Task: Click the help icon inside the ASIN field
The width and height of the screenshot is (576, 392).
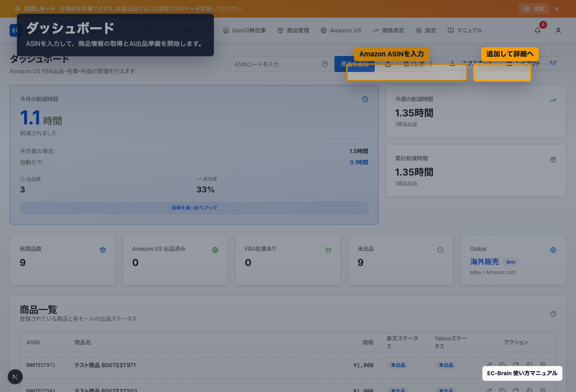Action: pyautogui.click(x=325, y=64)
